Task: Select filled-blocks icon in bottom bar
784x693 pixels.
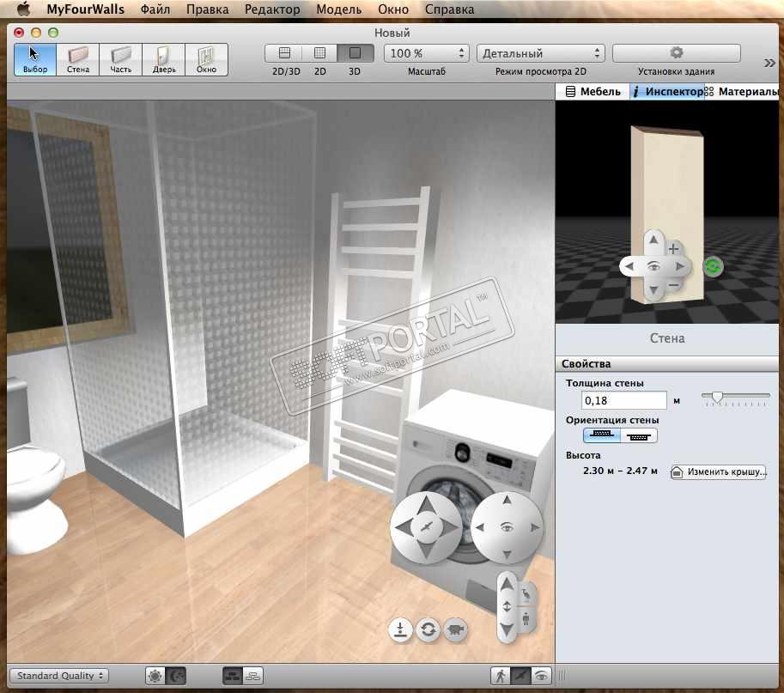Action: coord(233,676)
